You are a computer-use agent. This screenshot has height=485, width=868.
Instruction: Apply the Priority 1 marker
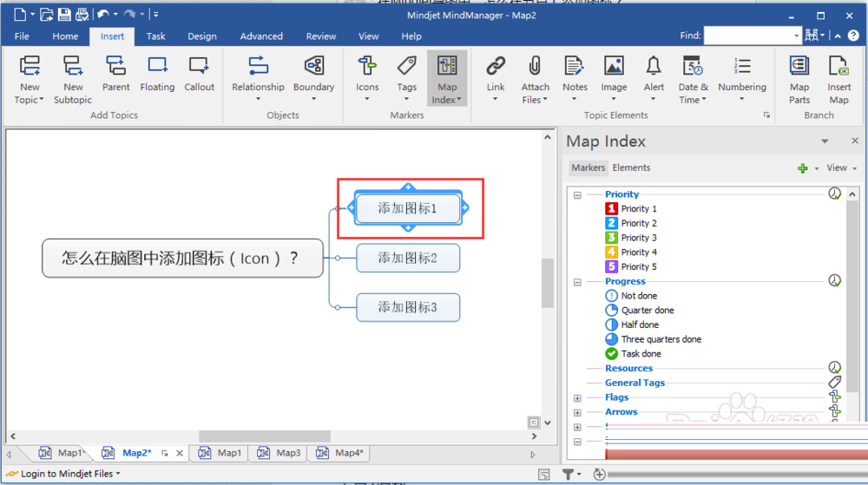coord(631,208)
